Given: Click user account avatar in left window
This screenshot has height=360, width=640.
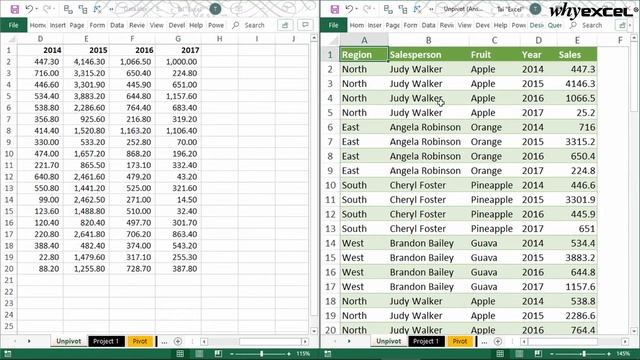Looking at the screenshot, I should (x=215, y=9).
